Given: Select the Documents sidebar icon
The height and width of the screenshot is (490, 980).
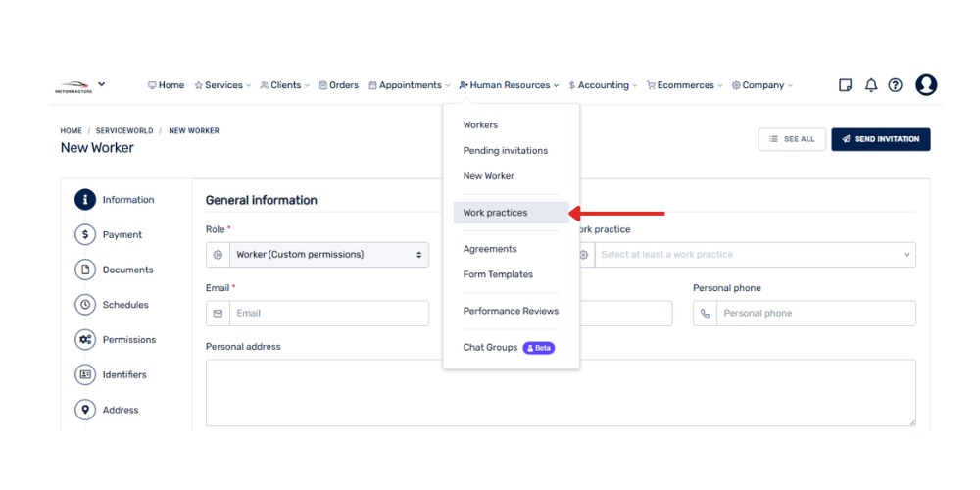Looking at the screenshot, I should [85, 269].
